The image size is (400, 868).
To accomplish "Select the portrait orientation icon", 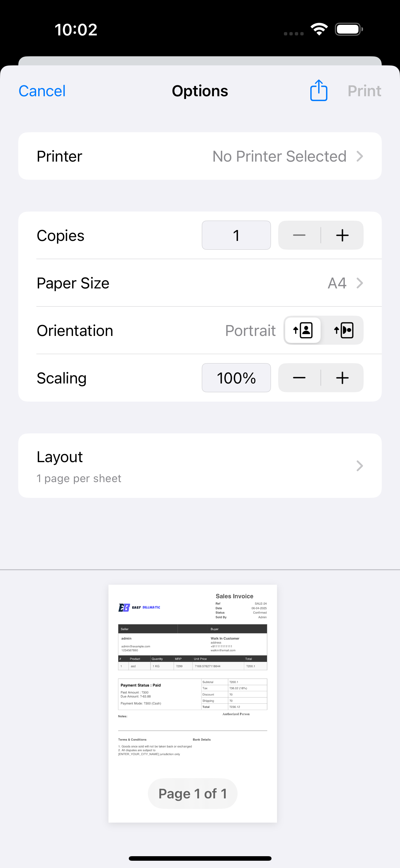I will [x=302, y=330].
